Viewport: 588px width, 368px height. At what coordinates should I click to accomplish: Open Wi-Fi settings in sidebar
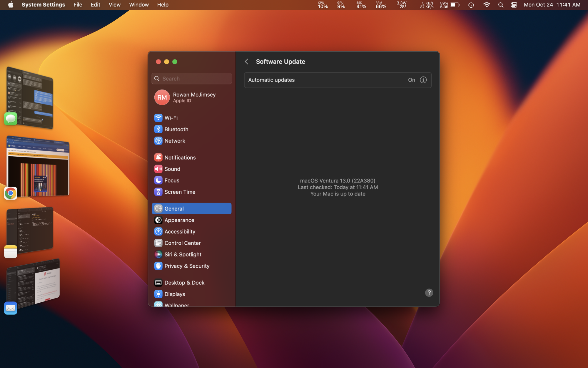pos(171,118)
